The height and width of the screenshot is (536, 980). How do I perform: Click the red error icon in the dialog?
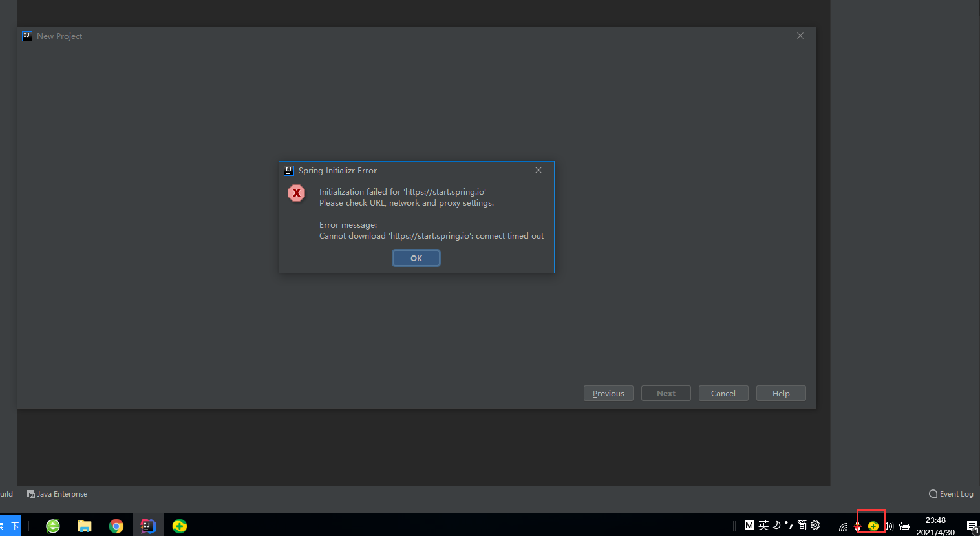(297, 193)
